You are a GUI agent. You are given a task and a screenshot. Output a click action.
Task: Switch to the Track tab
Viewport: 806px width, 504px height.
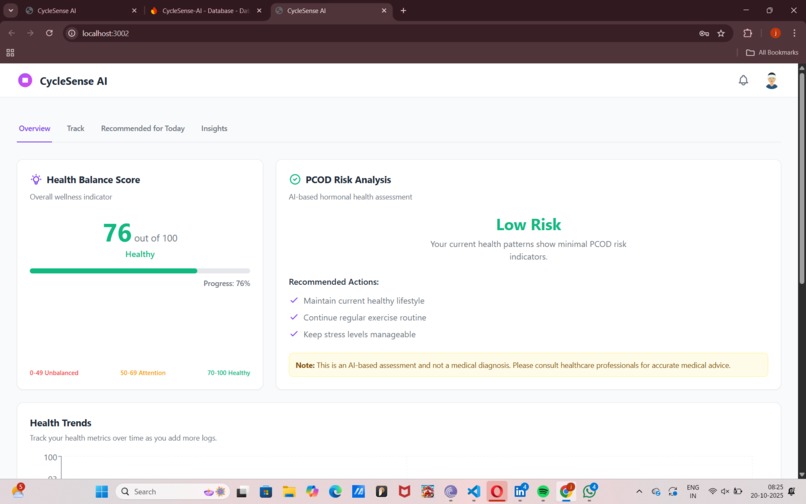point(76,129)
